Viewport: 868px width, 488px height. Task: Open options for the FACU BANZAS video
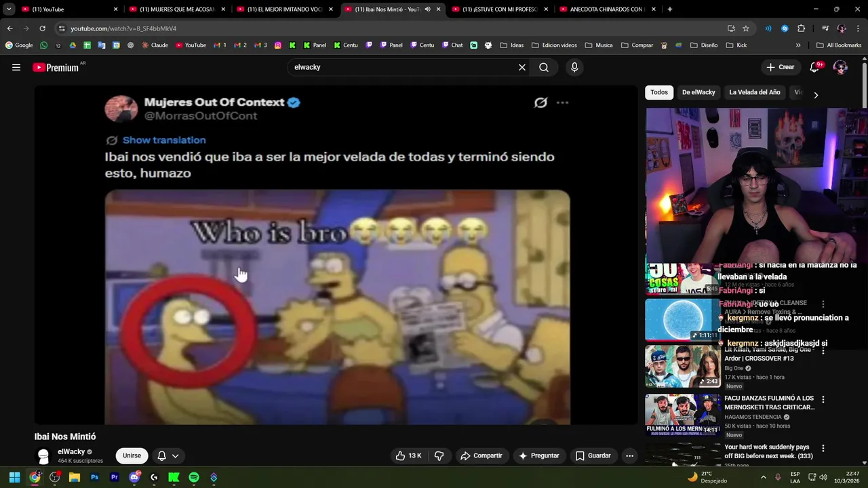(x=823, y=400)
